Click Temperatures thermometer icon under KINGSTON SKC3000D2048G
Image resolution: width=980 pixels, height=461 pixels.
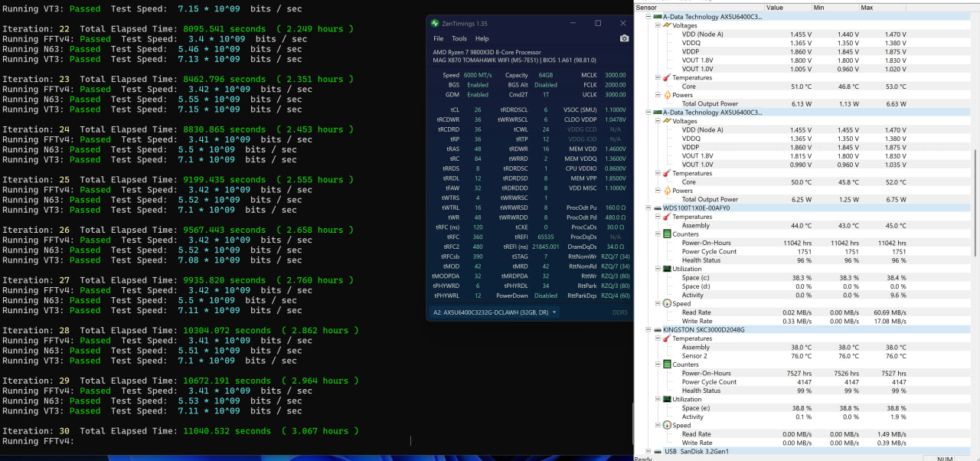click(666, 338)
